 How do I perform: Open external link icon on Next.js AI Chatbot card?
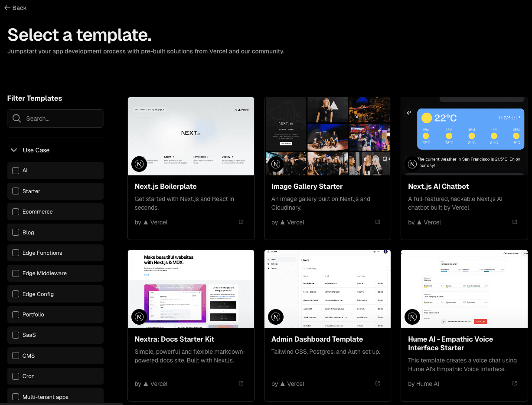click(x=515, y=222)
